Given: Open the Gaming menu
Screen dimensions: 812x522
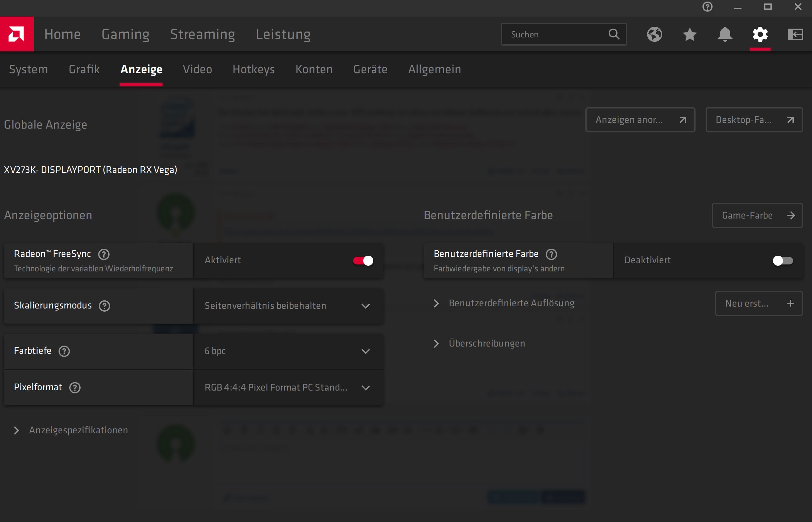Looking at the screenshot, I should (126, 34).
